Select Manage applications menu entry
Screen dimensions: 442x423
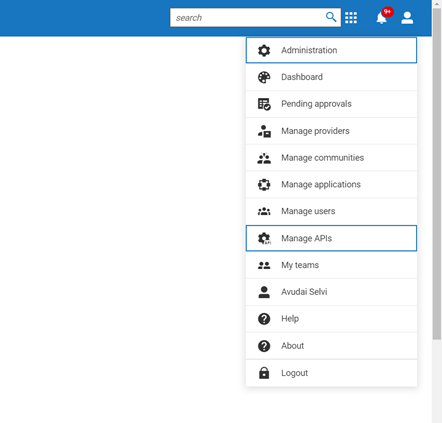[331, 185]
